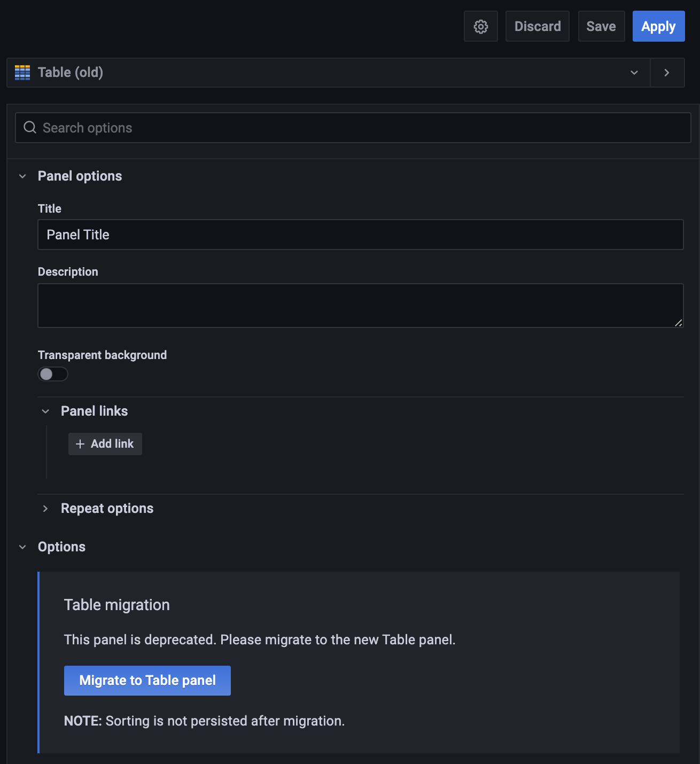Click the magnifier in the search options bar
700x764 pixels.
[x=30, y=128]
